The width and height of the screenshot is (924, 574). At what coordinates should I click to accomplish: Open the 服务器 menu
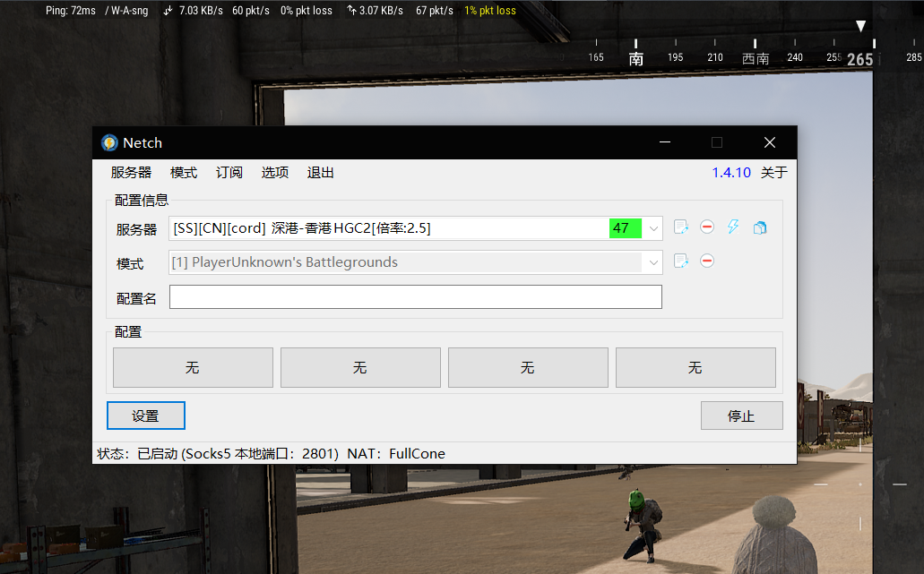[131, 173]
